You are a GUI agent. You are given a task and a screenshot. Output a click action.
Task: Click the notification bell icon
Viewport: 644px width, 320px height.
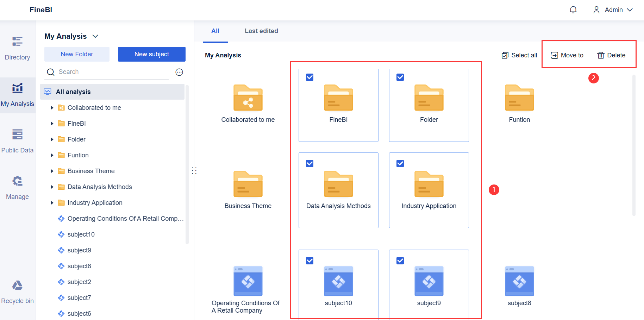click(573, 10)
